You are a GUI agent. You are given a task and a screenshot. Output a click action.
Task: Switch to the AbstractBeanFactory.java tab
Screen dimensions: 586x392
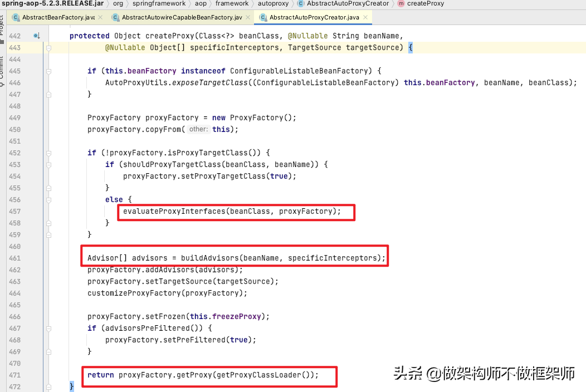58,18
